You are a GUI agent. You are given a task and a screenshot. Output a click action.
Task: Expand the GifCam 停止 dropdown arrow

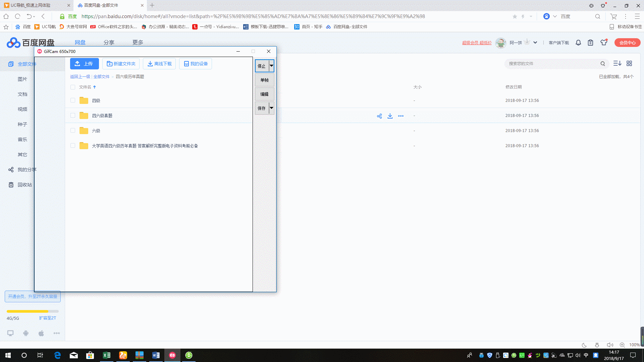click(x=271, y=66)
